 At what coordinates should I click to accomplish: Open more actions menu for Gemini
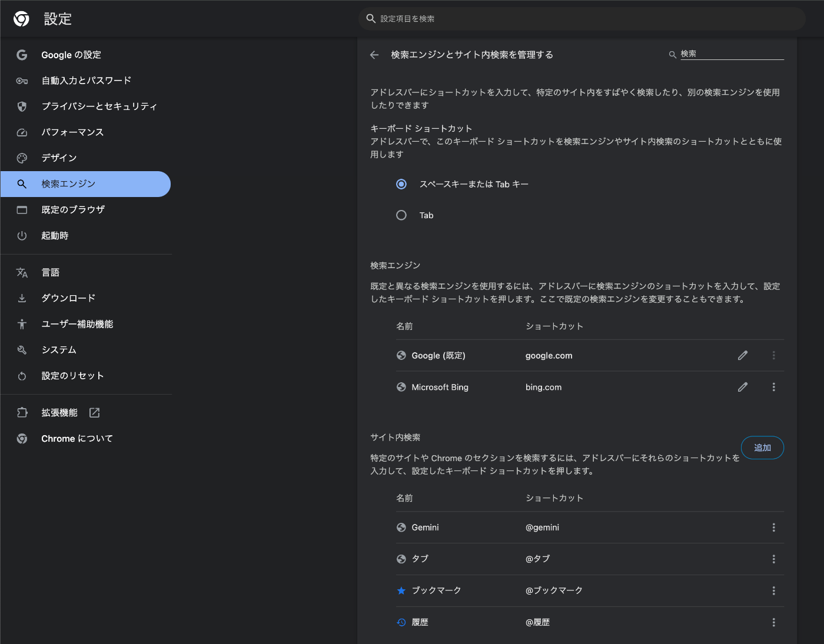click(x=773, y=528)
